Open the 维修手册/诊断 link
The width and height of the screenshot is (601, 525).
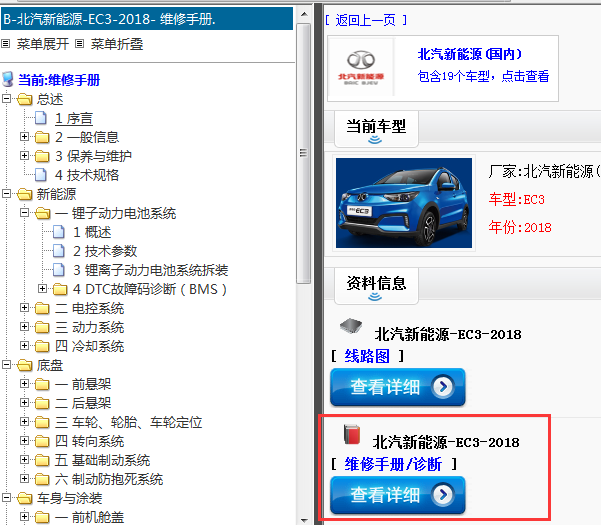(x=393, y=464)
